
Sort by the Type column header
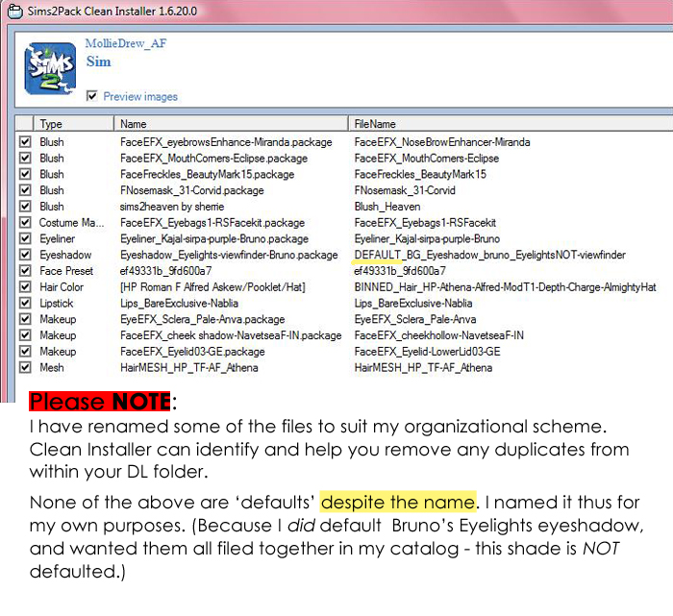point(73,124)
